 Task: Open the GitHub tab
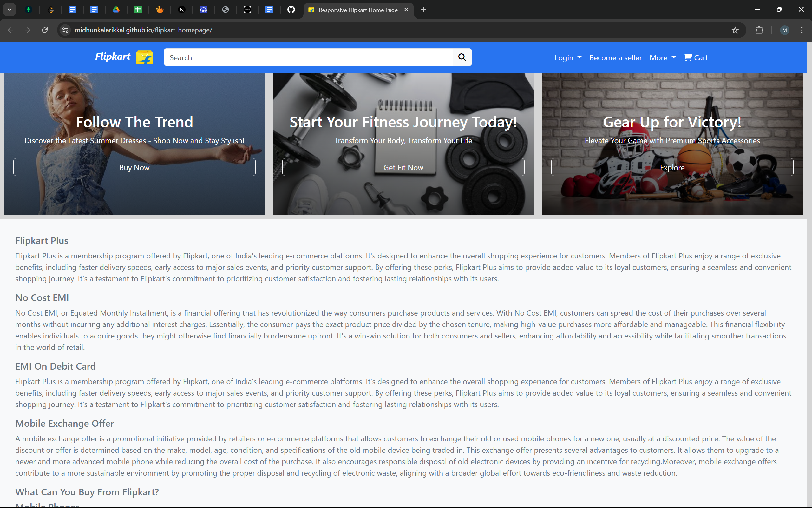tap(291, 10)
